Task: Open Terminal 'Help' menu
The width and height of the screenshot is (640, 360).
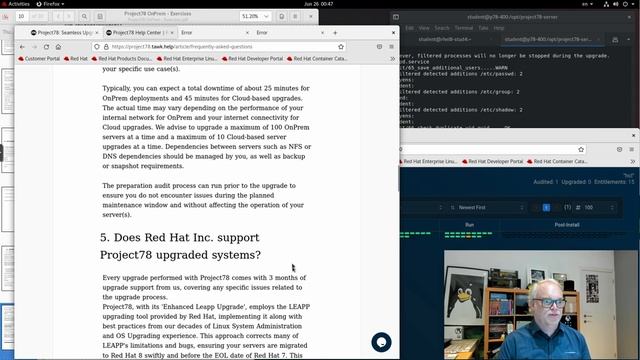Action: [499, 28]
